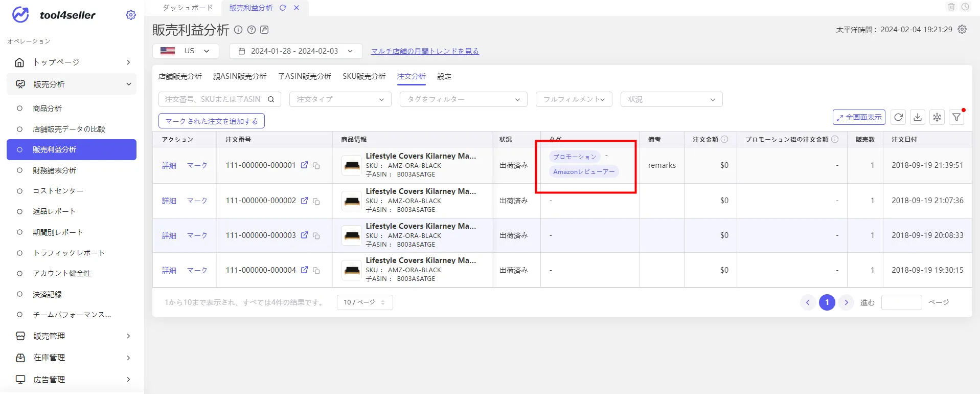Click the info icon beside 販売利益分析 title
This screenshot has width=980, height=394.
pyautogui.click(x=238, y=30)
